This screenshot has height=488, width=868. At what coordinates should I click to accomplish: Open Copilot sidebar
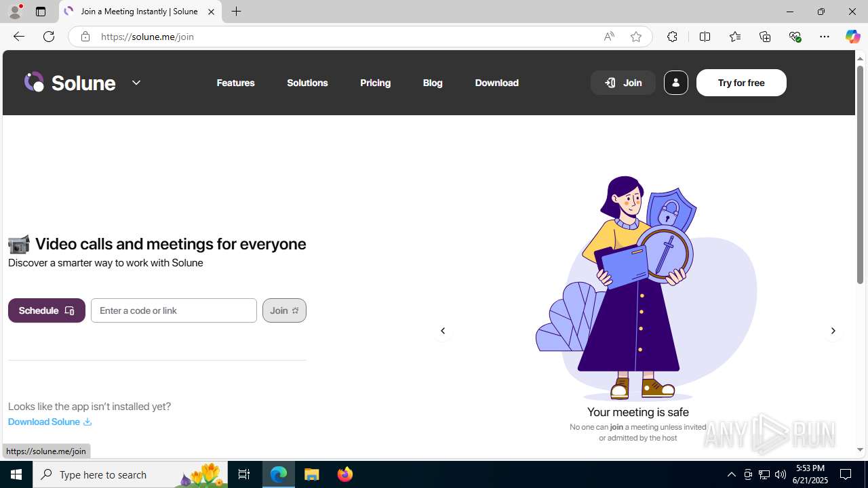(852, 37)
